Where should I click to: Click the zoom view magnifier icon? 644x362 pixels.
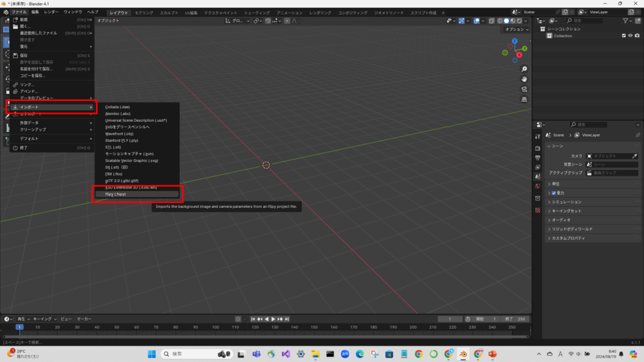pos(525,69)
